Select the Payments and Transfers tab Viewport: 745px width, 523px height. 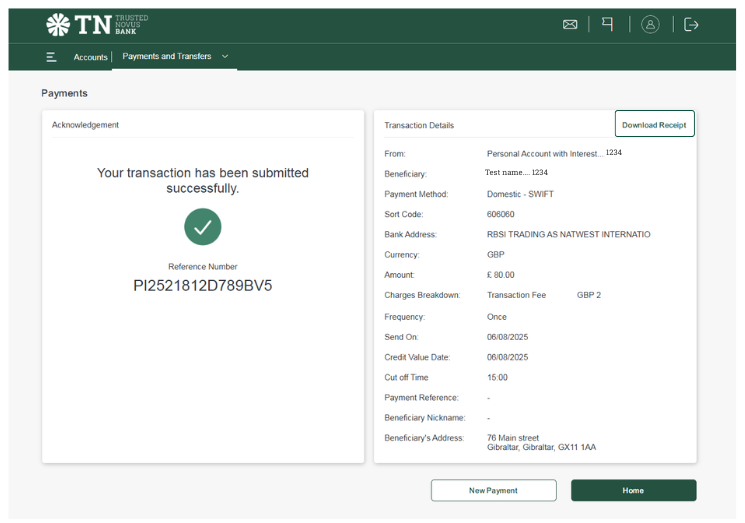click(167, 56)
